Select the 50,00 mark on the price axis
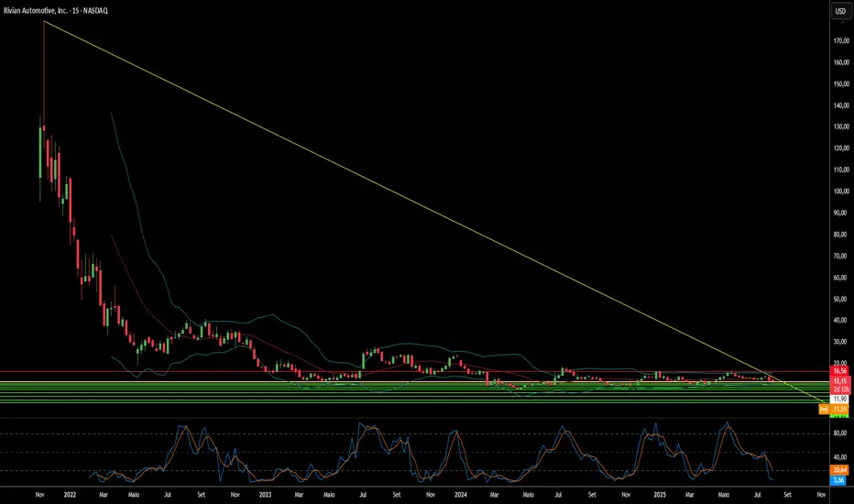854x504 pixels. click(x=838, y=299)
